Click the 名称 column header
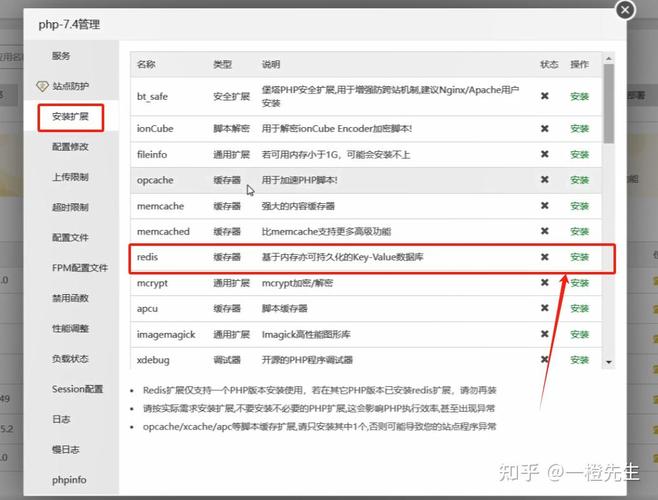Viewport: 658px width, 500px height. click(146, 64)
